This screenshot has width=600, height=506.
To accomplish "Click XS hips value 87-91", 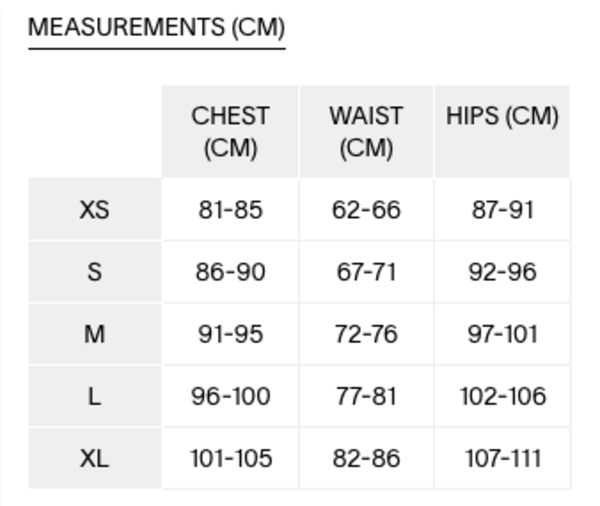I will pos(502,210).
